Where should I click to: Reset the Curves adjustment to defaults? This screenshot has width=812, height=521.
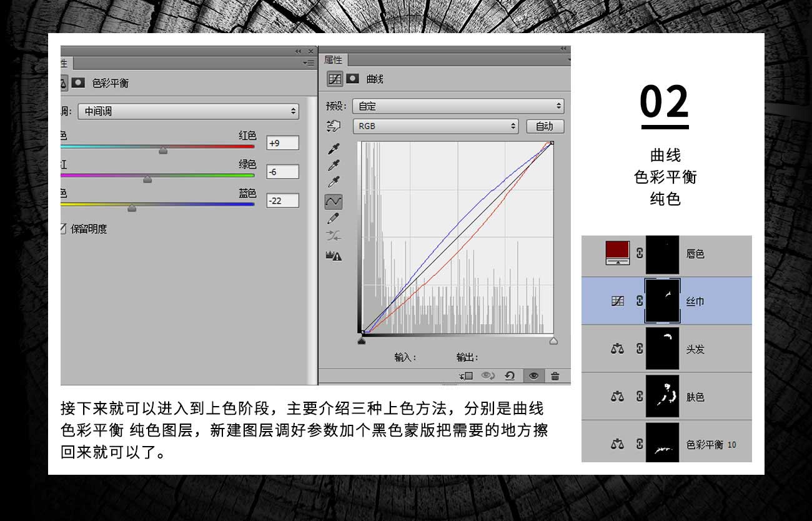[x=510, y=375]
